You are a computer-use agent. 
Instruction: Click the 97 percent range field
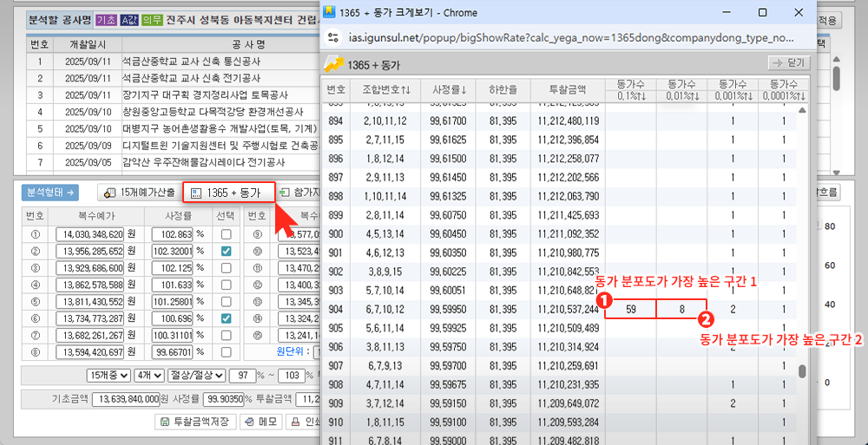click(241, 376)
